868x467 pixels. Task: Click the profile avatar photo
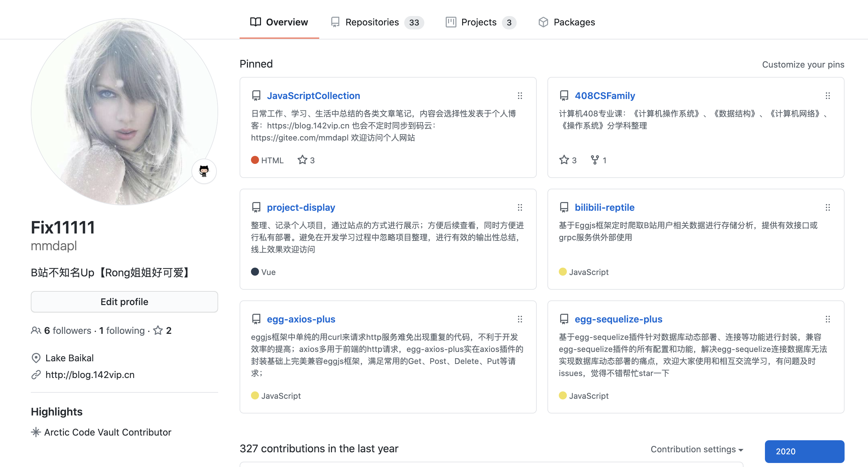click(x=124, y=112)
